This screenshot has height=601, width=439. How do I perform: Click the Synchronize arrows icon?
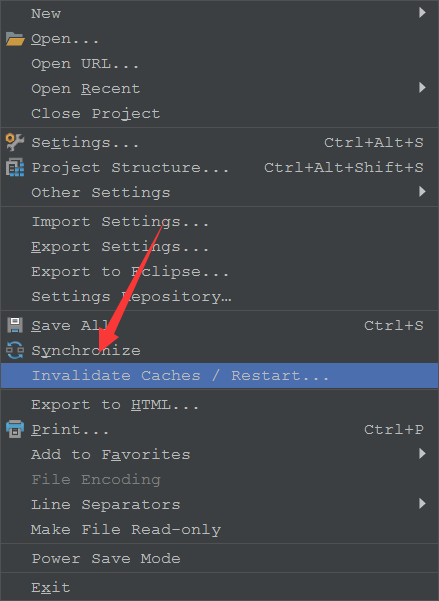click(15, 350)
